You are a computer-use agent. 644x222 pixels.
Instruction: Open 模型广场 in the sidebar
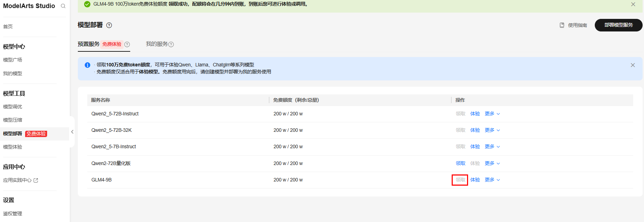[x=13, y=60]
